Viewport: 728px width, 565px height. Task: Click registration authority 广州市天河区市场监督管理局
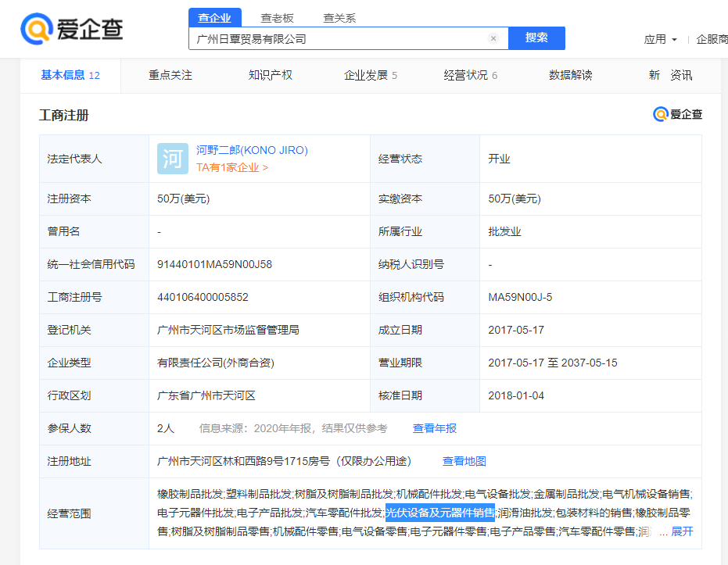pyautogui.click(x=228, y=331)
